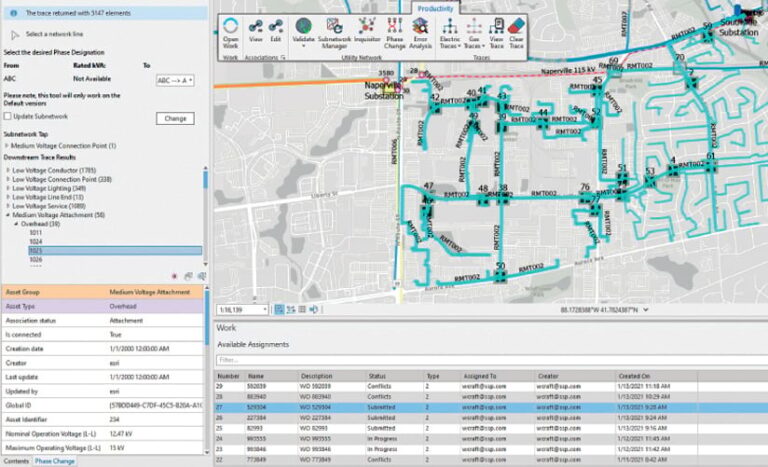Expand Low Voltage Connection Point node
The image size is (768, 467).
[x=8, y=179]
